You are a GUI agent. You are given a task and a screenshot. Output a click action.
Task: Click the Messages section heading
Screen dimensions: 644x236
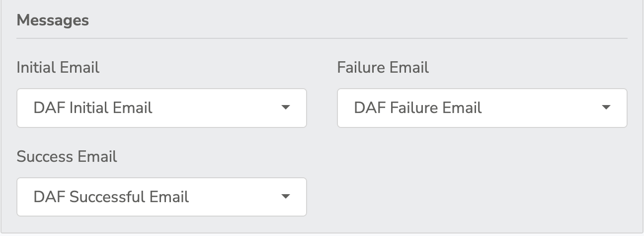(x=53, y=20)
